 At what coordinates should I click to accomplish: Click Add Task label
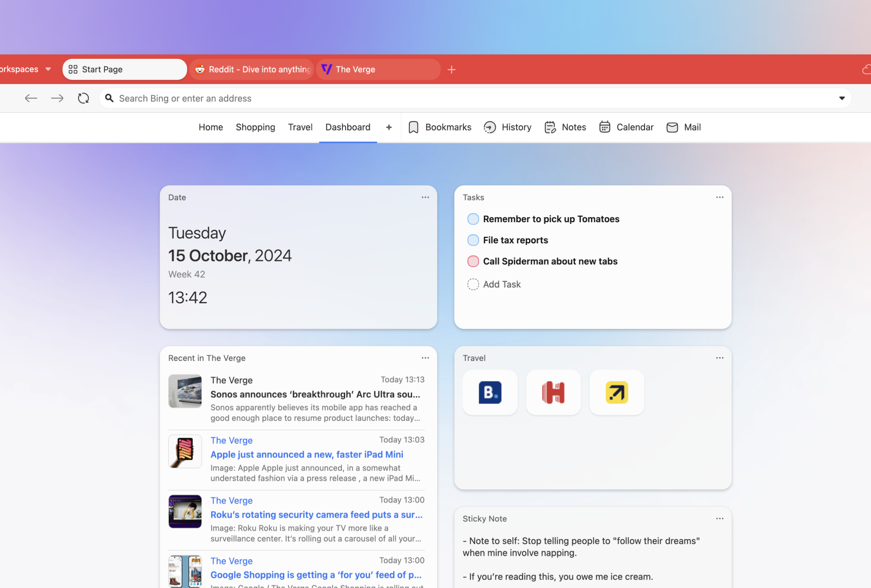click(x=502, y=284)
